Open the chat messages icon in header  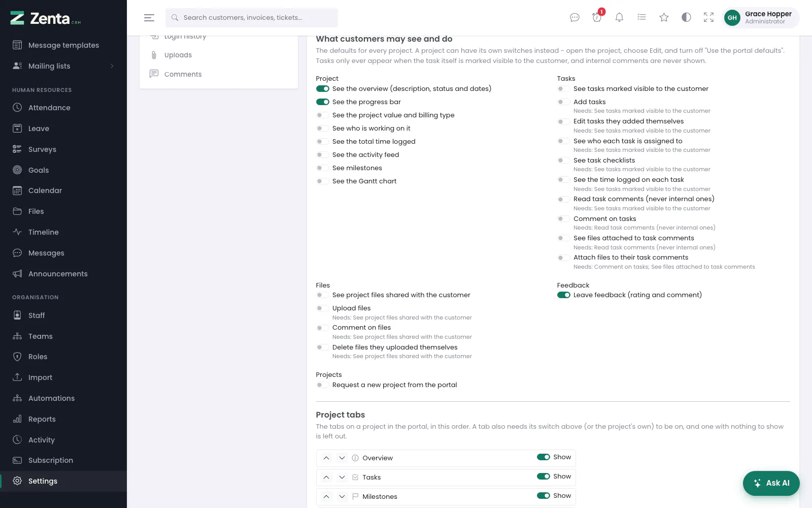(x=574, y=17)
